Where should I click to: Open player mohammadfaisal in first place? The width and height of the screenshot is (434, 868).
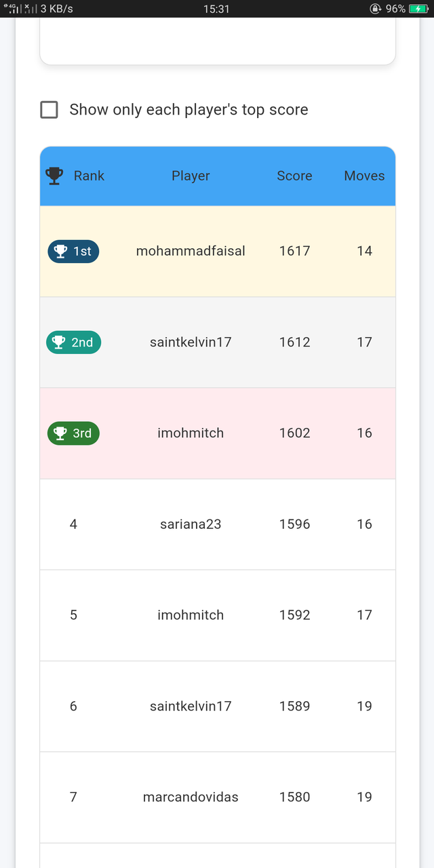(191, 252)
